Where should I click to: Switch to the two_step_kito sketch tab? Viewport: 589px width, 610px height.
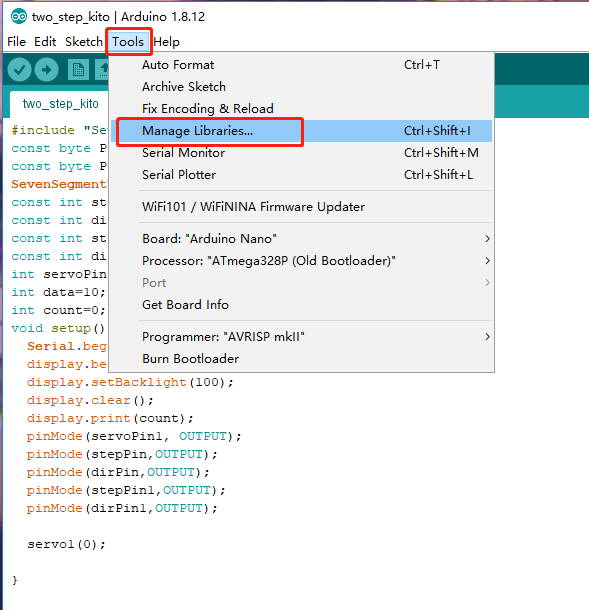(60, 104)
